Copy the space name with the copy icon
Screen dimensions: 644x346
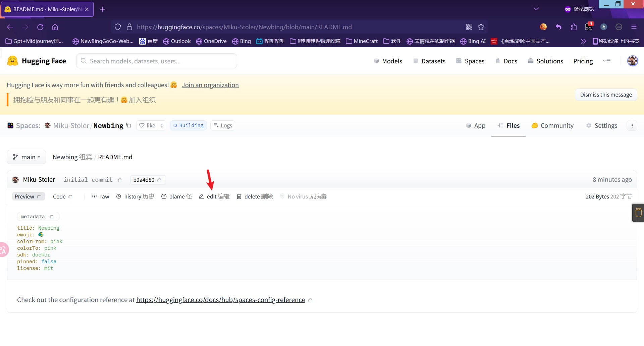129,125
